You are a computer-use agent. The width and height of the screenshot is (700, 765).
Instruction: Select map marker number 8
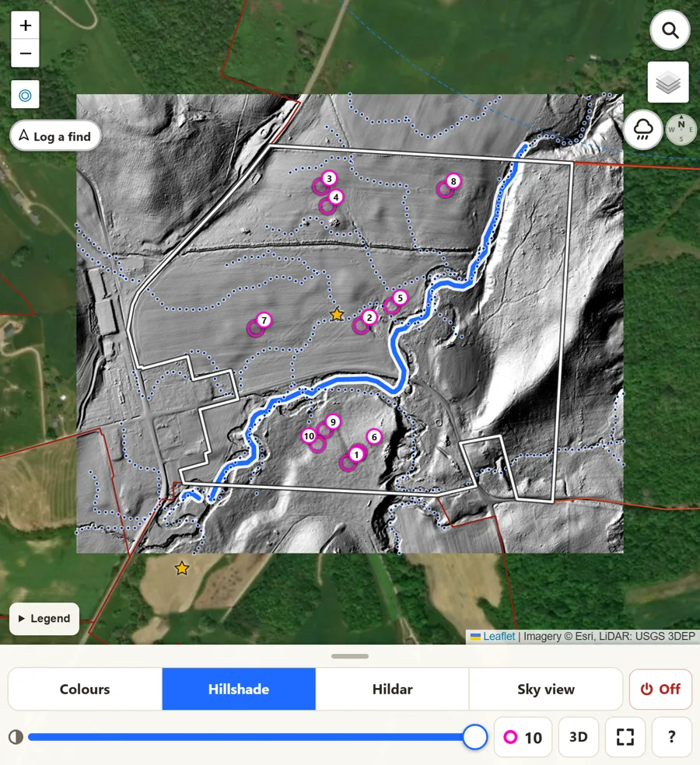[453, 181]
